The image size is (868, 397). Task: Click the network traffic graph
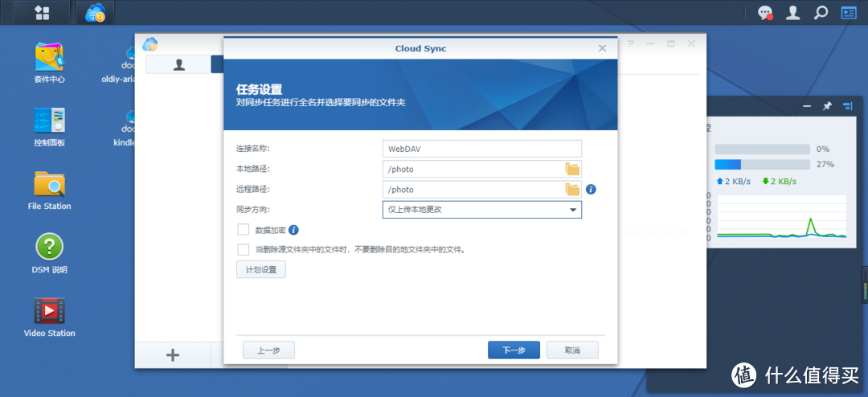click(782, 218)
